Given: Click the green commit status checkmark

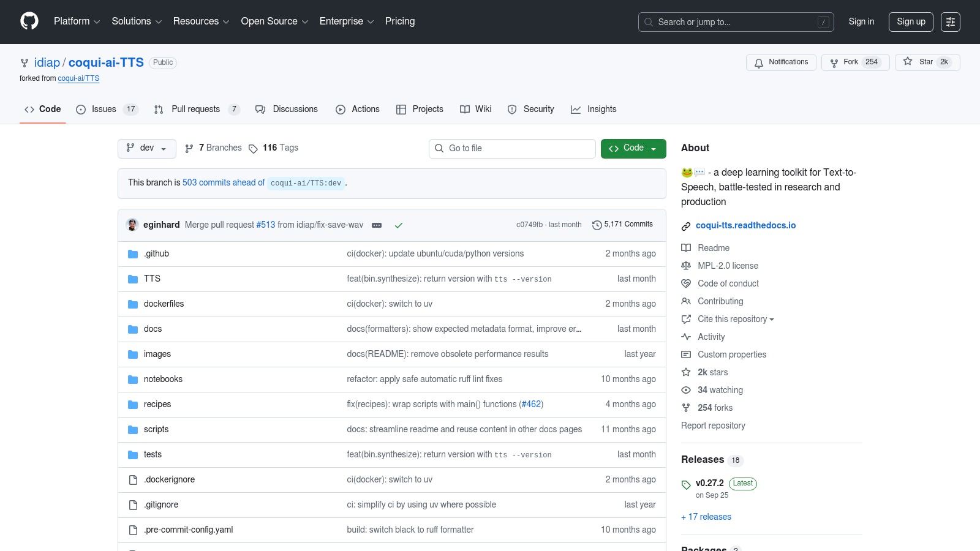Looking at the screenshot, I should [399, 225].
